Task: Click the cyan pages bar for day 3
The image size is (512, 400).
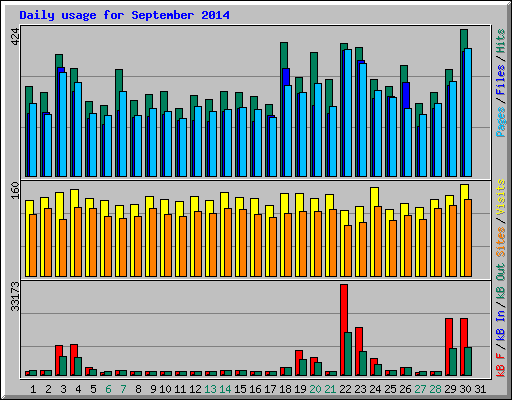Action: coord(63,124)
